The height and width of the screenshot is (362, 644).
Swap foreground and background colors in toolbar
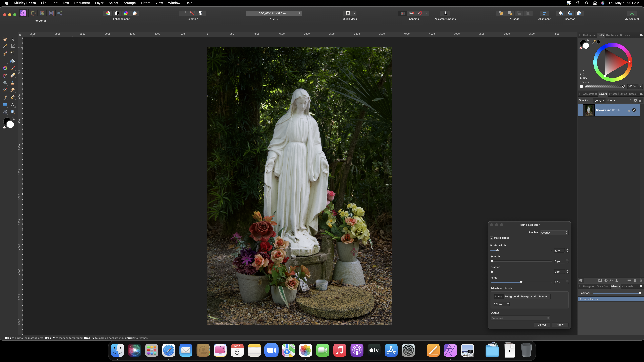[x=13, y=119]
